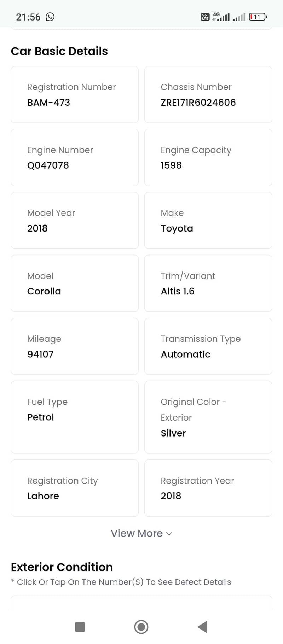Tap the Original Color Silver card
283x644 pixels.
pos(208,417)
